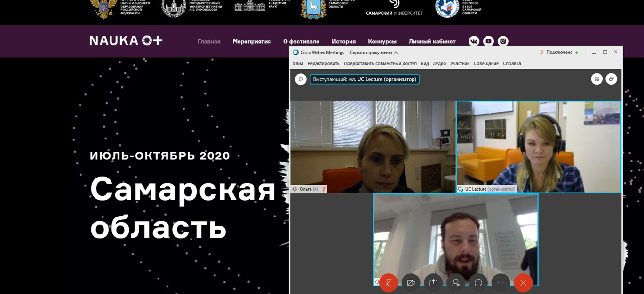Open the Участник menu in Webex
This screenshot has width=644, height=294.
point(460,63)
